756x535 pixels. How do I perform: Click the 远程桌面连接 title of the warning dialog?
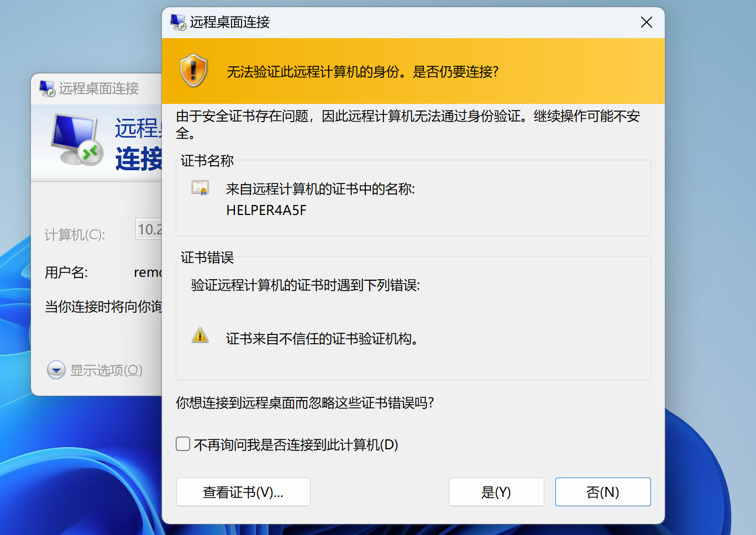[x=230, y=22]
